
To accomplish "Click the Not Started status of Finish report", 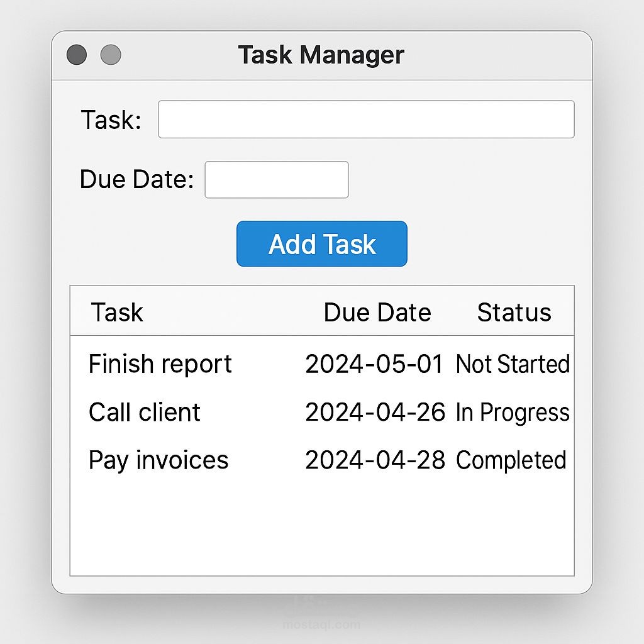I will pyautogui.click(x=513, y=364).
